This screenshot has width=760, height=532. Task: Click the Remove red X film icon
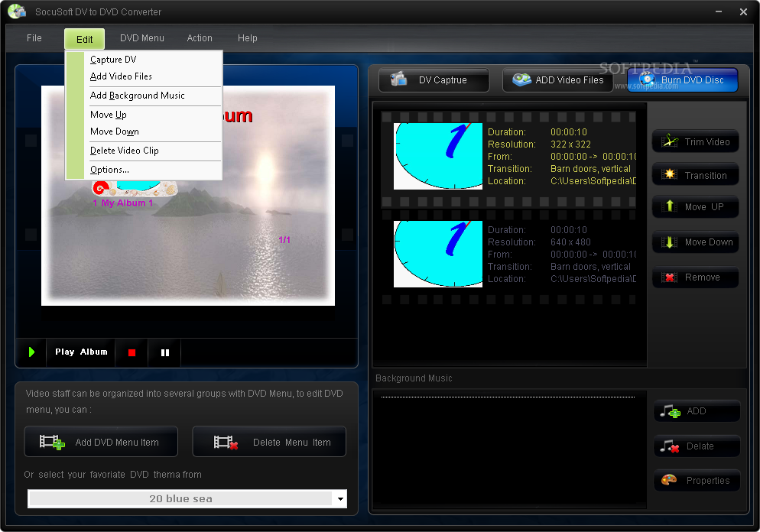pyautogui.click(x=670, y=277)
